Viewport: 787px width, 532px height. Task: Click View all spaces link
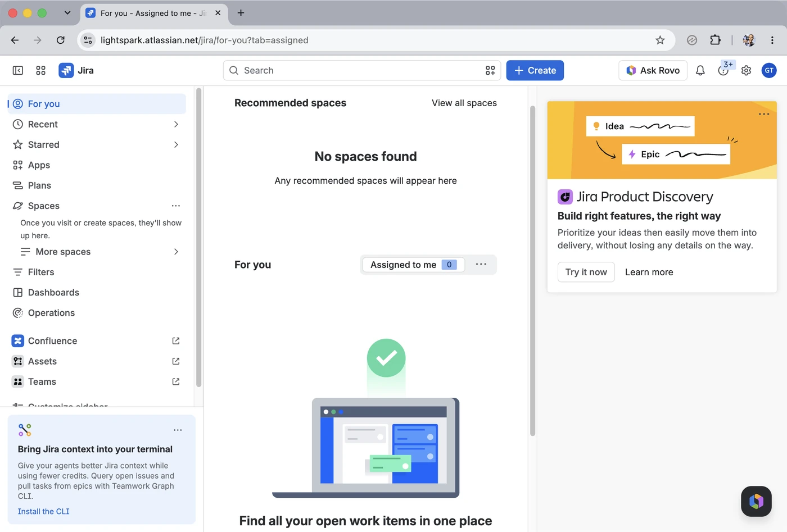464,103
